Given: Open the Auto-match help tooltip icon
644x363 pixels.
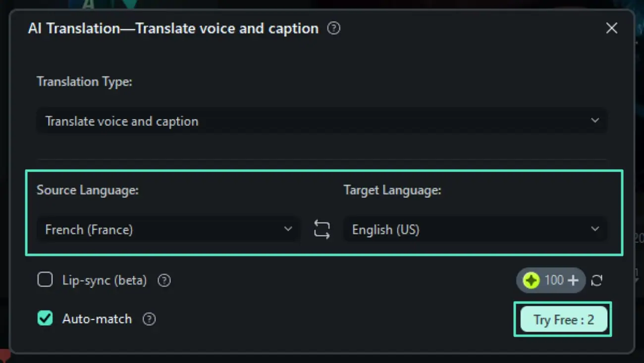Looking at the screenshot, I should point(149,319).
